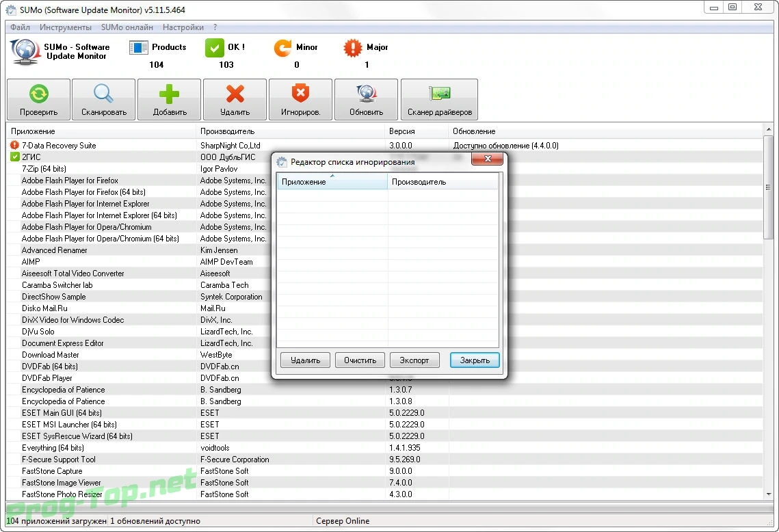Click the red Major updates icon
The width and height of the screenshot is (779, 532).
point(353,48)
